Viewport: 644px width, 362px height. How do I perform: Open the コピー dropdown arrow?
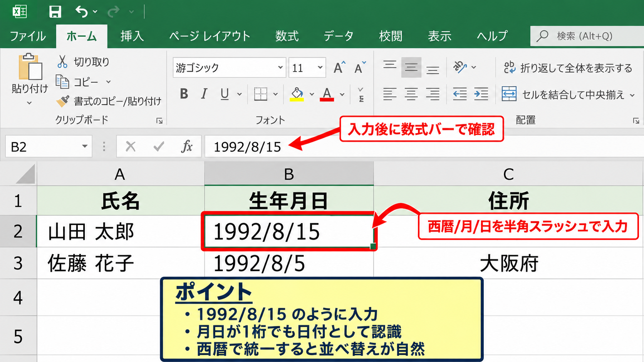click(x=109, y=82)
